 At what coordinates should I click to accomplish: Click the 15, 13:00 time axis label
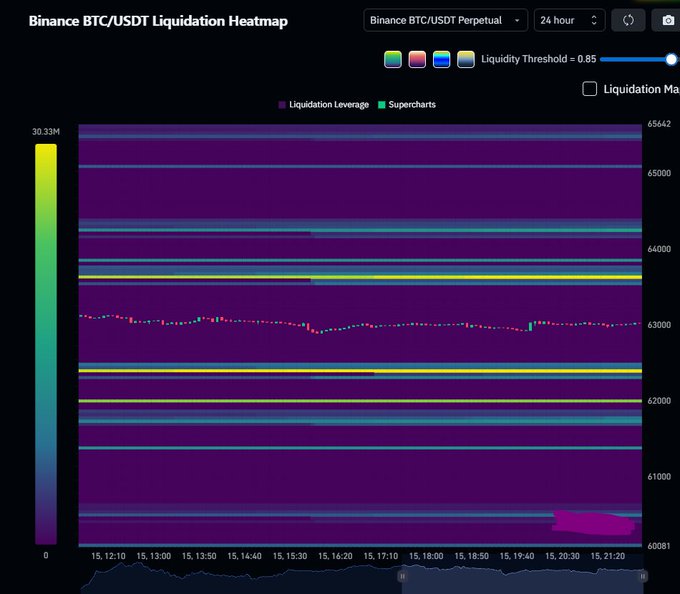click(x=154, y=556)
